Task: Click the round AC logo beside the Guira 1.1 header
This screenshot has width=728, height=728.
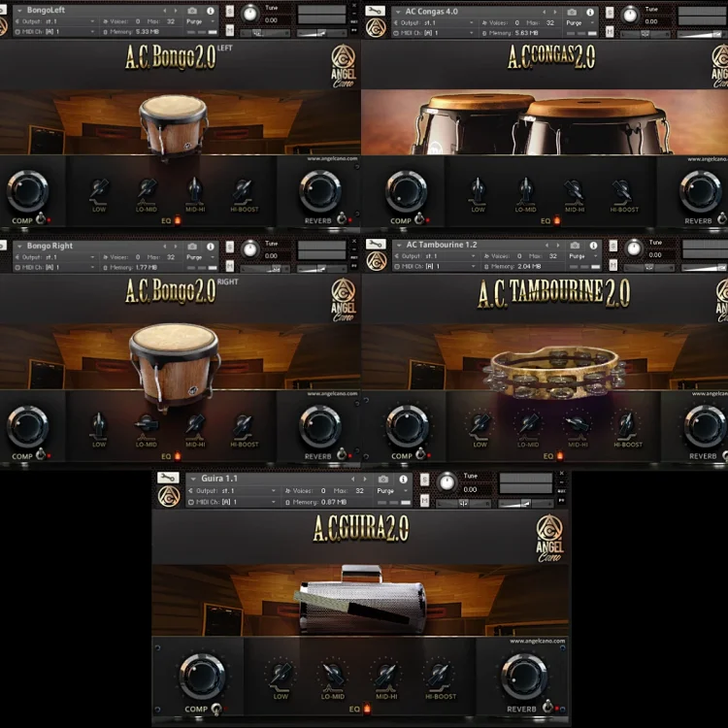Action: pyautogui.click(x=169, y=496)
